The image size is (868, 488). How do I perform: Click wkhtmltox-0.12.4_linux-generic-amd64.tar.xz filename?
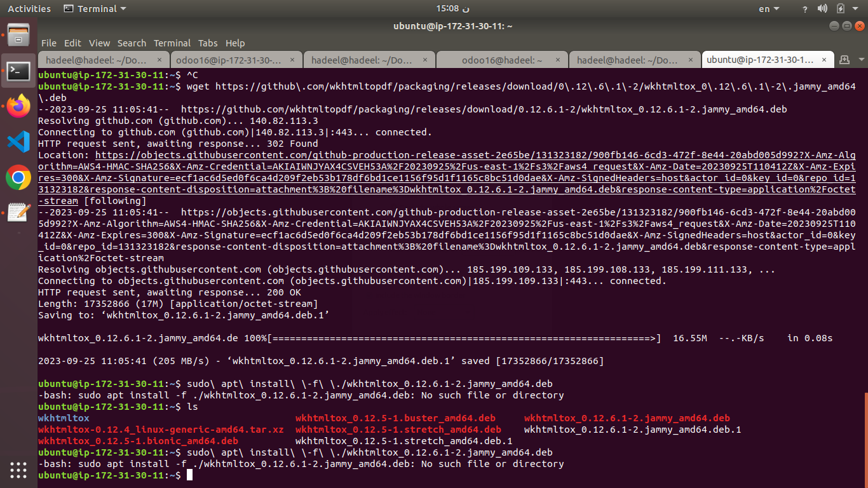[x=161, y=430]
